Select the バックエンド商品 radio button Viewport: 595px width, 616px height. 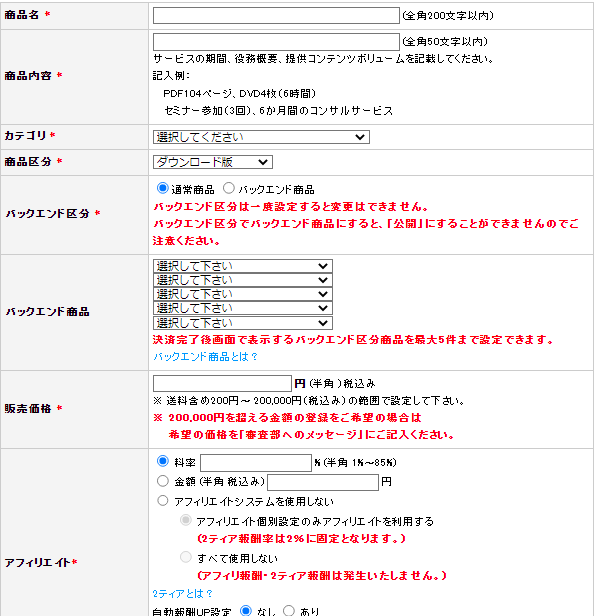[229, 188]
